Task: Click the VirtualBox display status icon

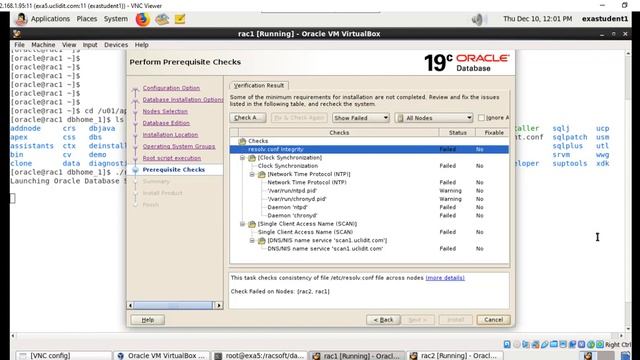Action: coord(563,344)
